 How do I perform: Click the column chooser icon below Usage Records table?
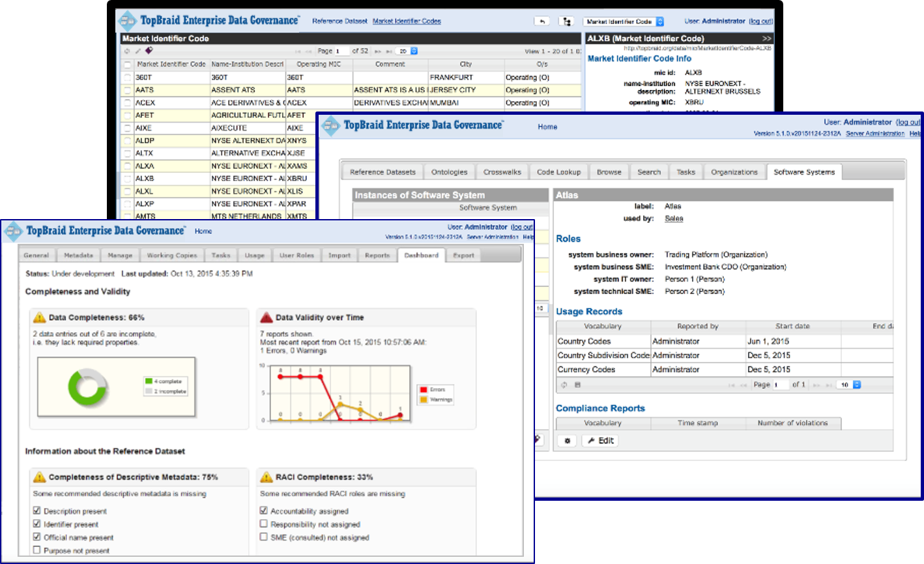(x=577, y=385)
